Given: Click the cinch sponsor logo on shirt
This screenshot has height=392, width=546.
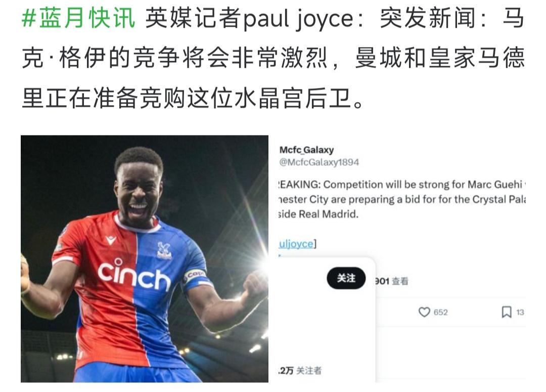Looking at the screenshot, I should click(134, 274).
